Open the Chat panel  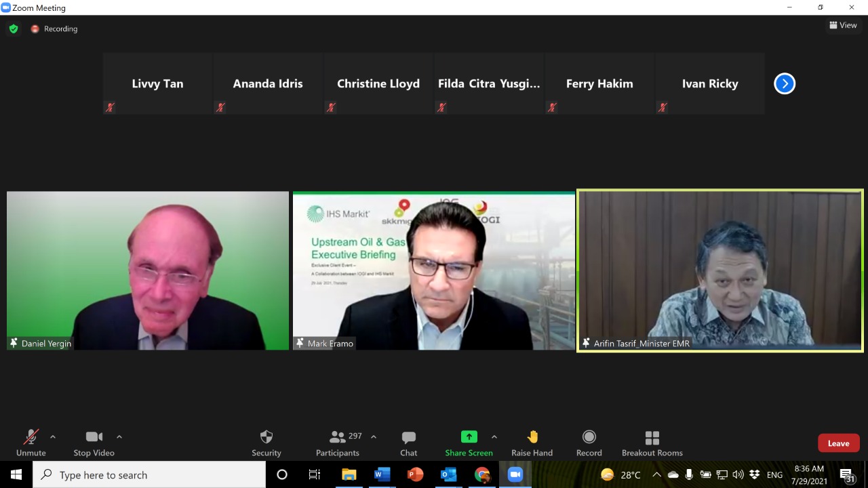409,443
